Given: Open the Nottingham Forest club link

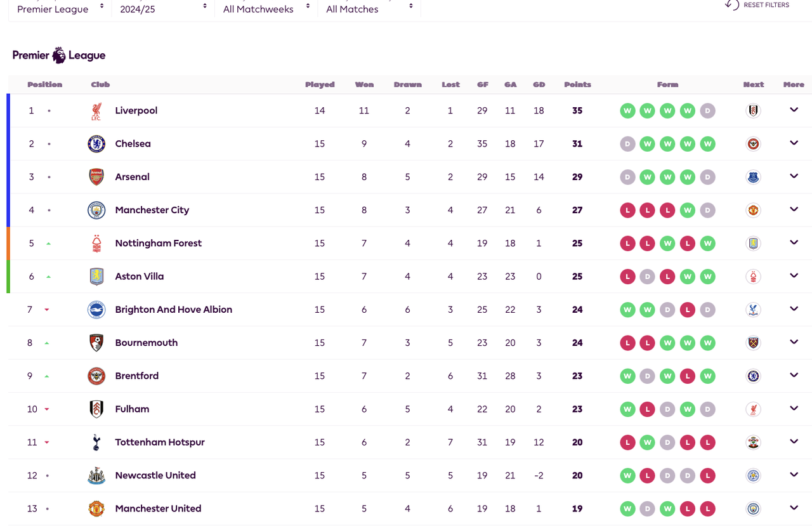Looking at the screenshot, I should point(158,243).
